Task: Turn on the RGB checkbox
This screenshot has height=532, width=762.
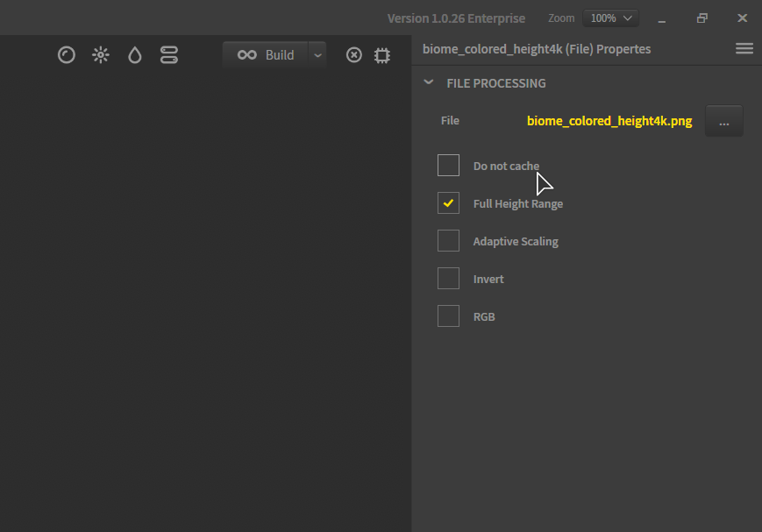Action: (x=448, y=316)
